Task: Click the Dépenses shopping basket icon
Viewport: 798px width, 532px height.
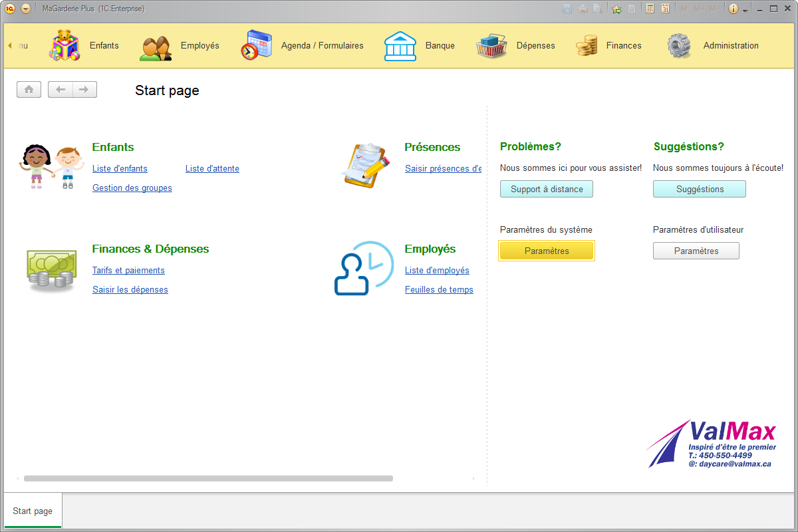Action: pos(491,46)
